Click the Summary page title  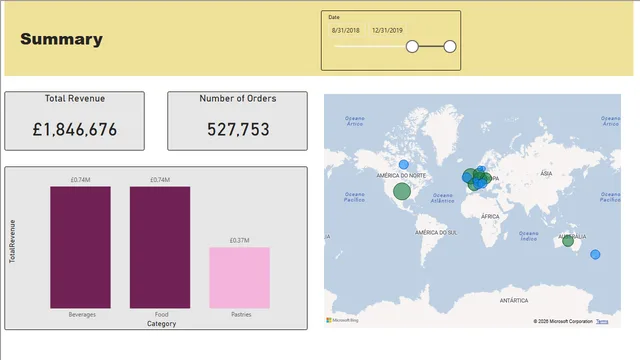[x=62, y=39]
